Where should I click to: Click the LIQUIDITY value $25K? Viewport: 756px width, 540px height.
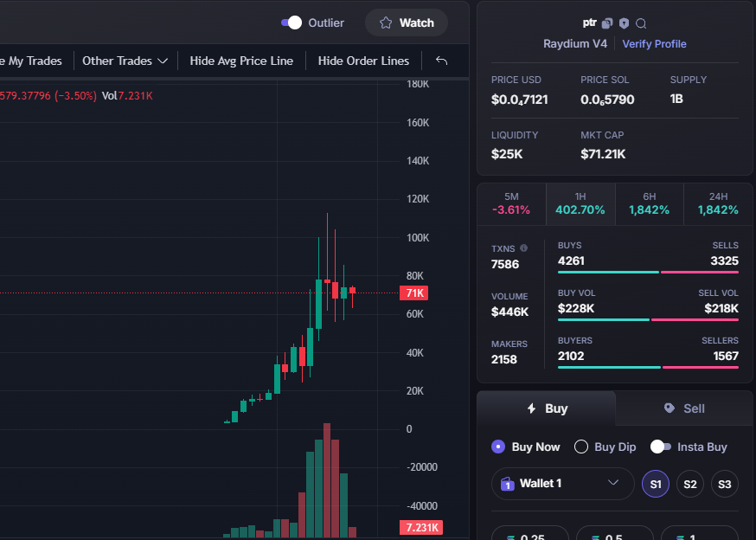507,154
